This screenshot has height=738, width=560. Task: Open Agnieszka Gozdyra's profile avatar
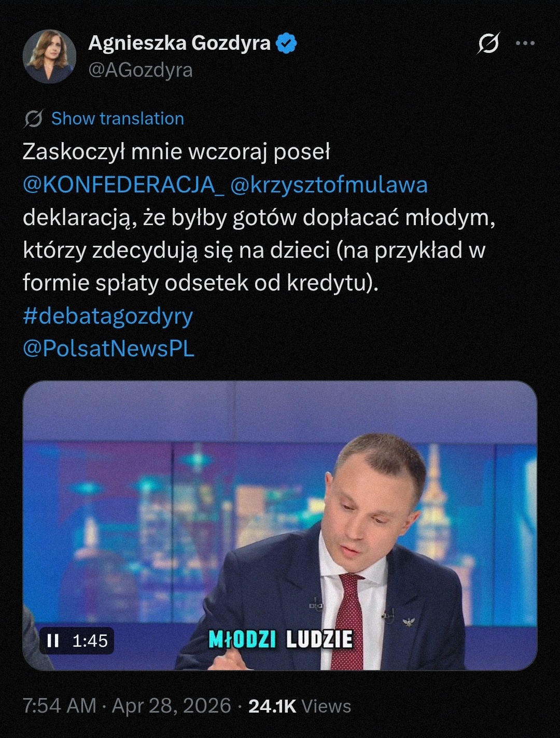point(49,57)
